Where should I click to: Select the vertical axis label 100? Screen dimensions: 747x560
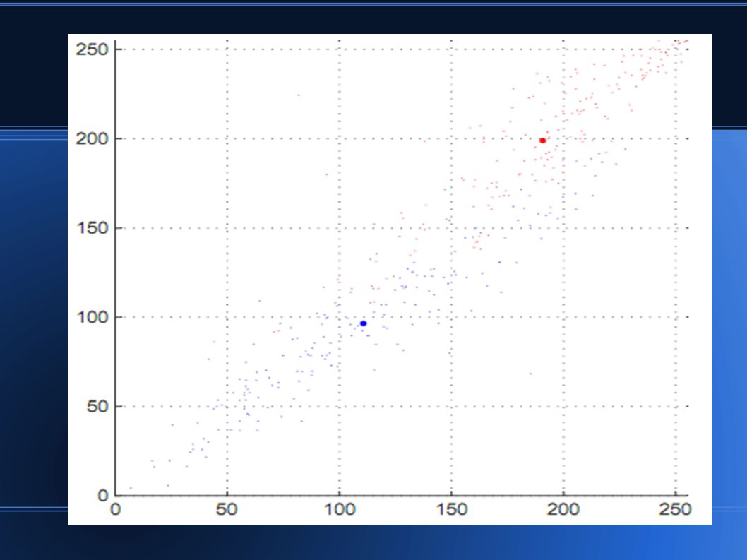(x=93, y=317)
